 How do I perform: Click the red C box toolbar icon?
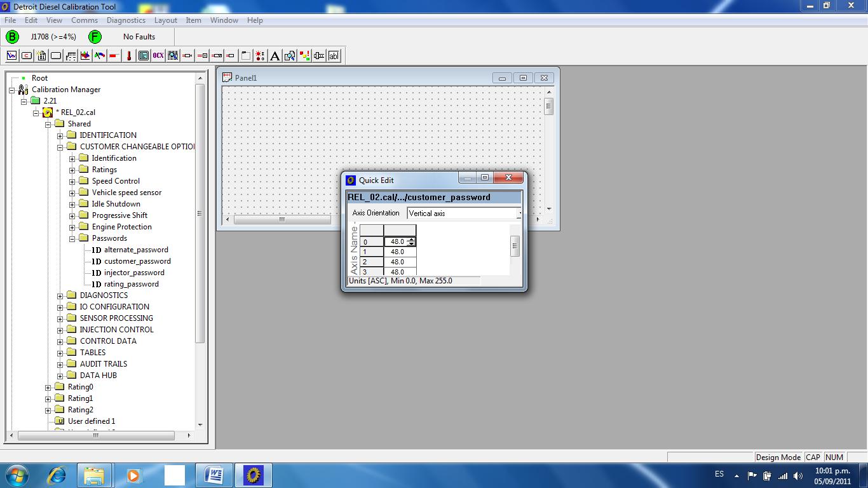click(27, 56)
